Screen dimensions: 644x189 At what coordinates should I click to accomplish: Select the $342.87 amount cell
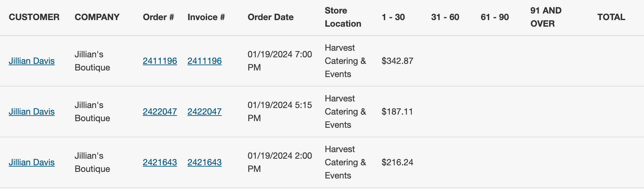[397, 61]
